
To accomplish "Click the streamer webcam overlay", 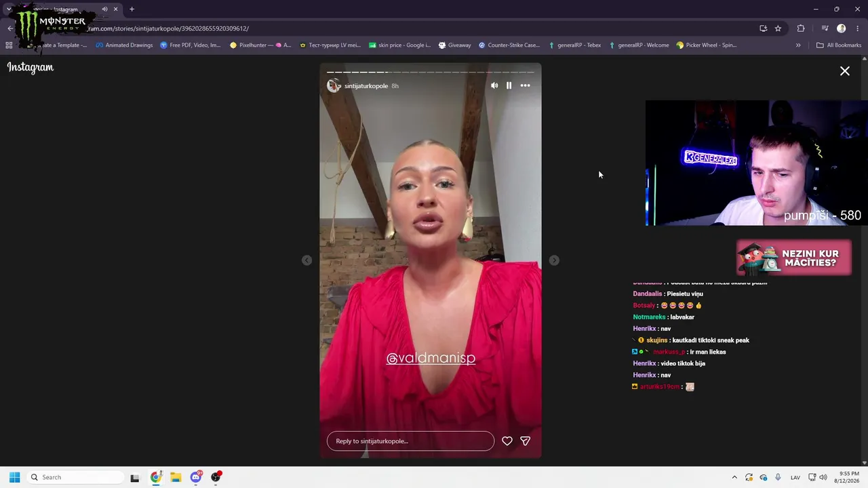I will pos(757,163).
